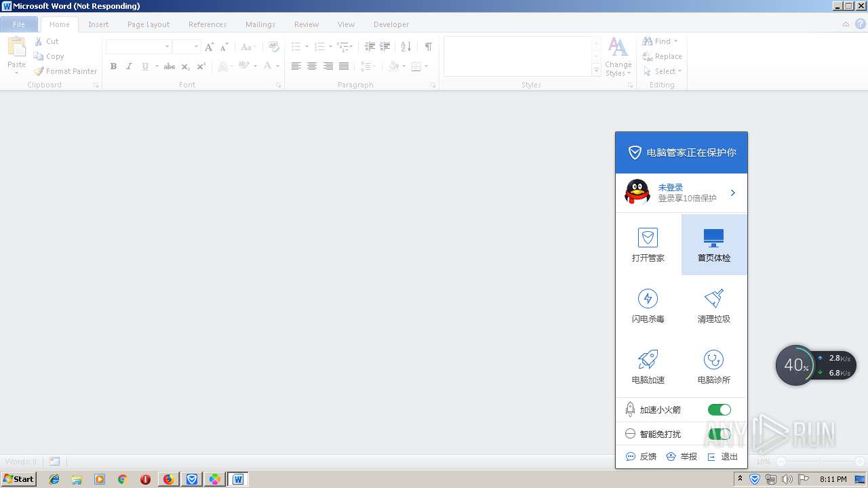Grow font size button

click(x=209, y=47)
